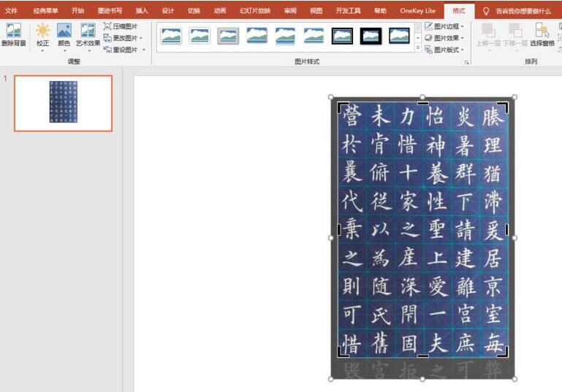The width and height of the screenshot is (562, 392).
Task: Apply the fourth picture style thumbnail
Action: pyautogui.click(x=257, y=36)
